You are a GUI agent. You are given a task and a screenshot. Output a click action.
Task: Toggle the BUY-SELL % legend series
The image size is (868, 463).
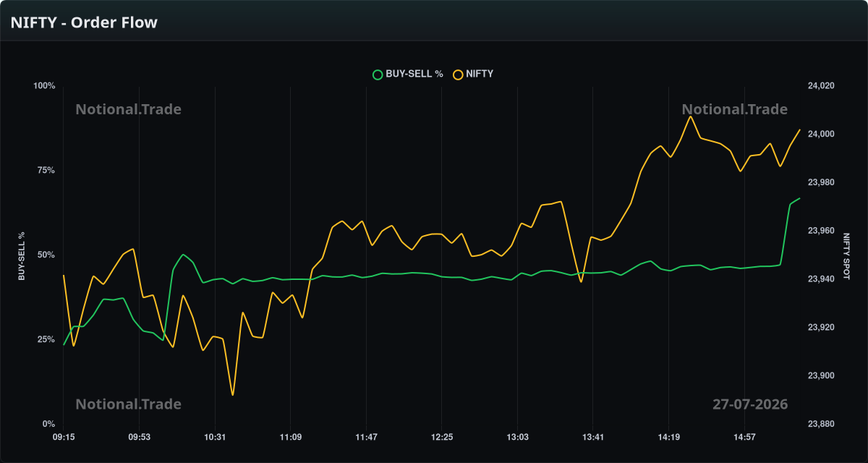click(407, 74)
